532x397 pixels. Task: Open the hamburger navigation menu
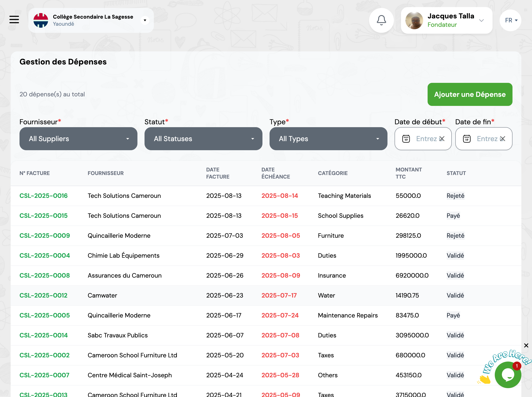click(x=14, y=19)
